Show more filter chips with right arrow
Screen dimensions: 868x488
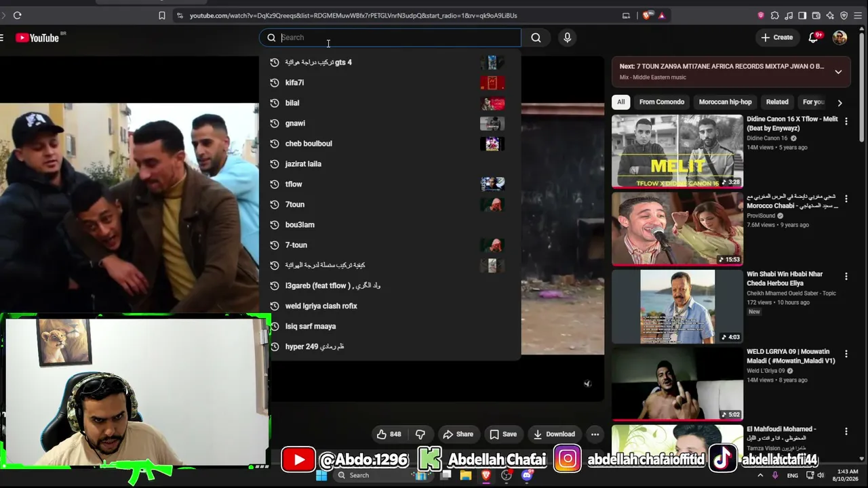tap(840, 103)
